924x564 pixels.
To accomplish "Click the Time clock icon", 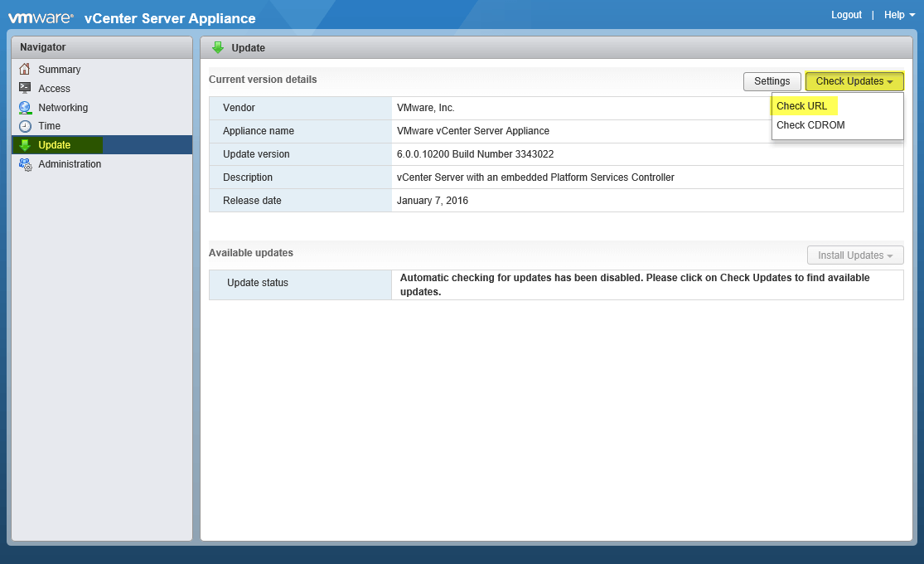I will tap(25, 126).
